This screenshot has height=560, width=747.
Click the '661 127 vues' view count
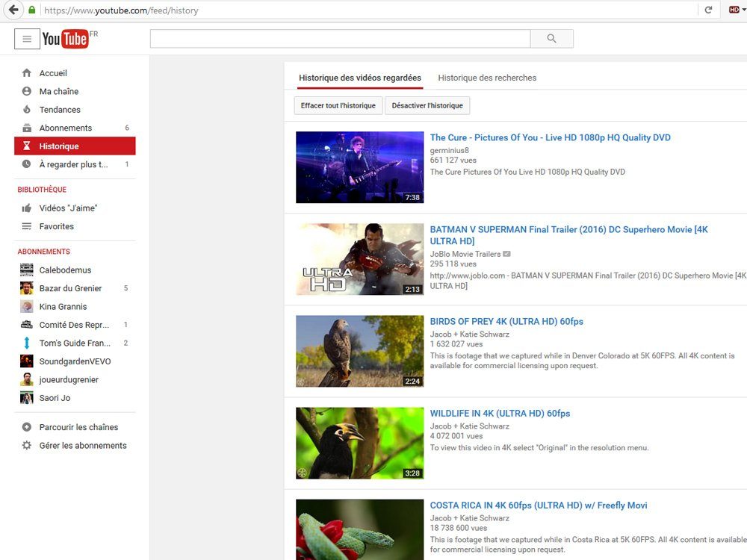(453, 160)
